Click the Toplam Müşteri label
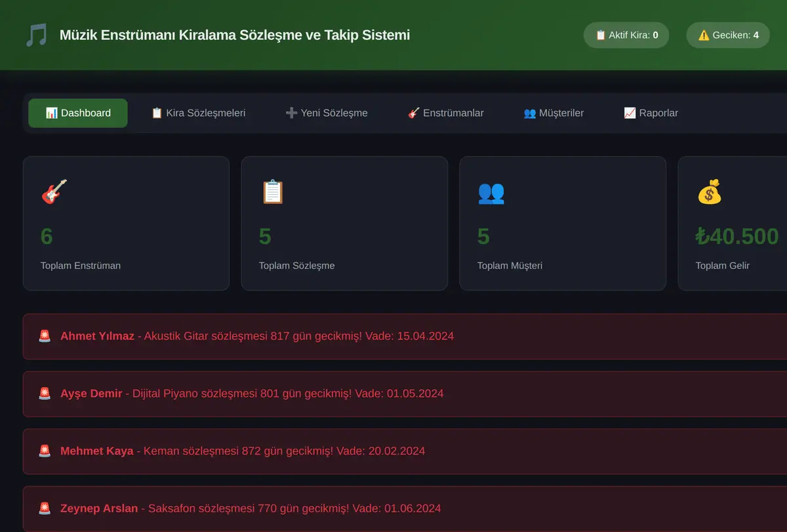Screen dimensions: 787x532 click(510, 266)
